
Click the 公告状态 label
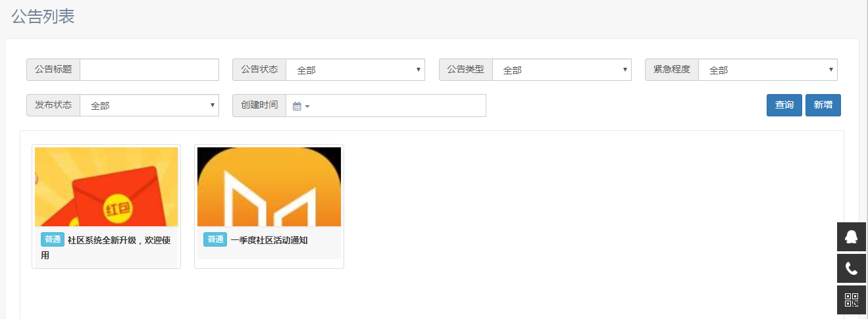[259, 69]
